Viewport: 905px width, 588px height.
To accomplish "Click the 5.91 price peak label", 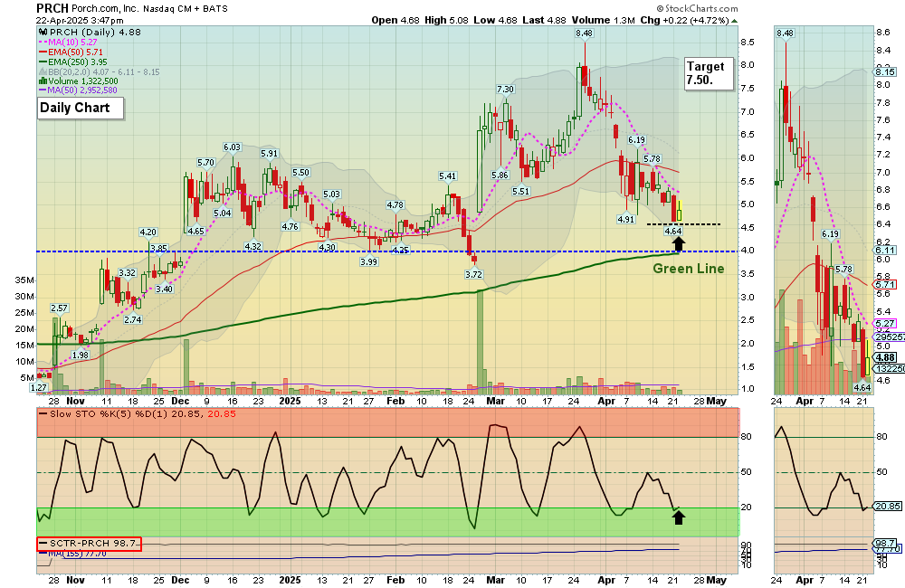I will (269, 154).
